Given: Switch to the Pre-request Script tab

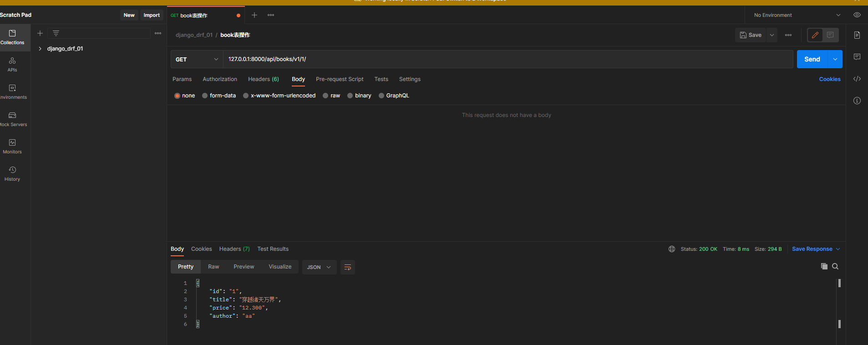Looking at the screenshot, I should 340,79.
